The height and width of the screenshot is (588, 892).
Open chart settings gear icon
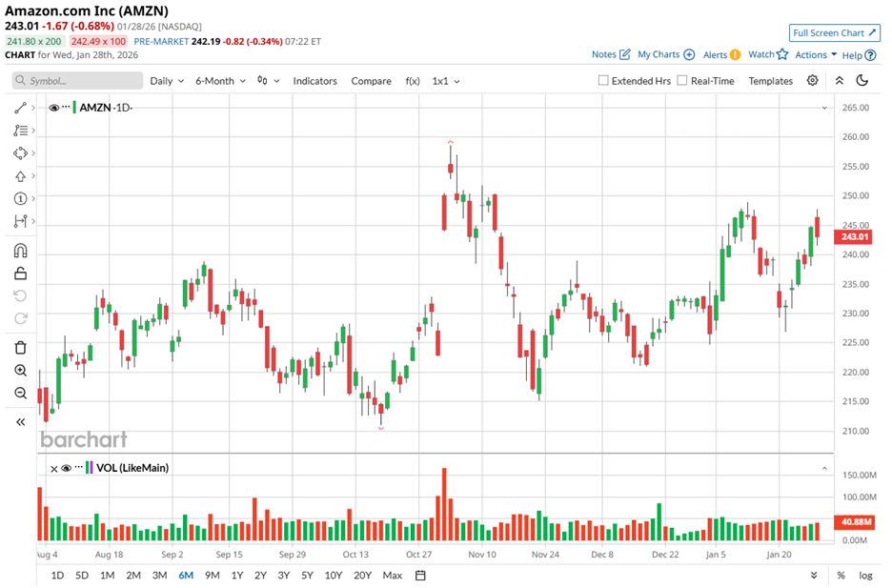click(x=813, y=81)
